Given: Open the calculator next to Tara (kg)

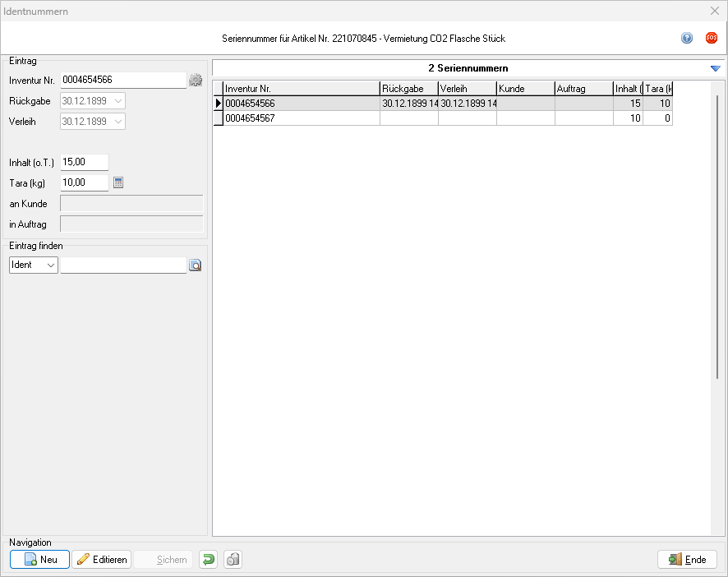Looking at the screenshot, I should coord(118,182).
